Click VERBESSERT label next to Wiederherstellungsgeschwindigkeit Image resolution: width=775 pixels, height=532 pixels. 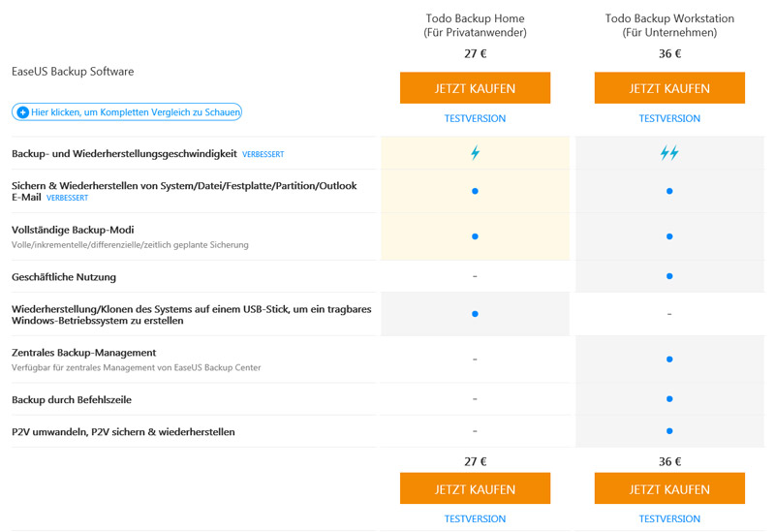tap(263, 154)
